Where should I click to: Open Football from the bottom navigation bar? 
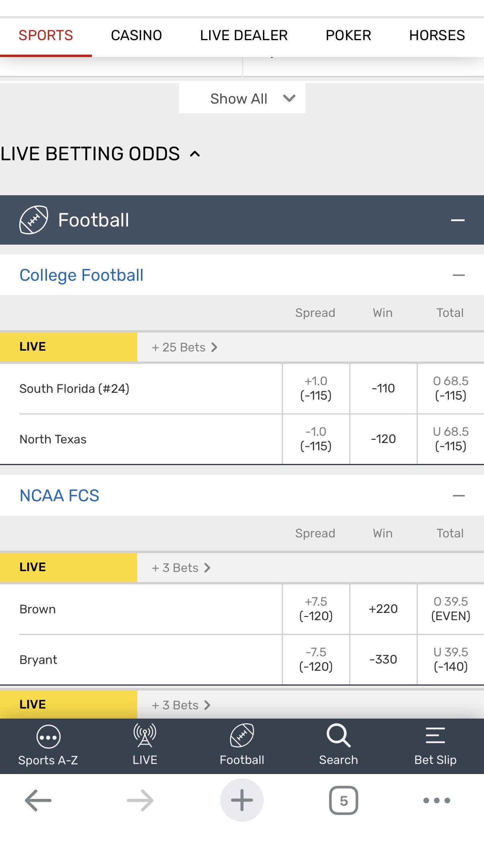242,745
